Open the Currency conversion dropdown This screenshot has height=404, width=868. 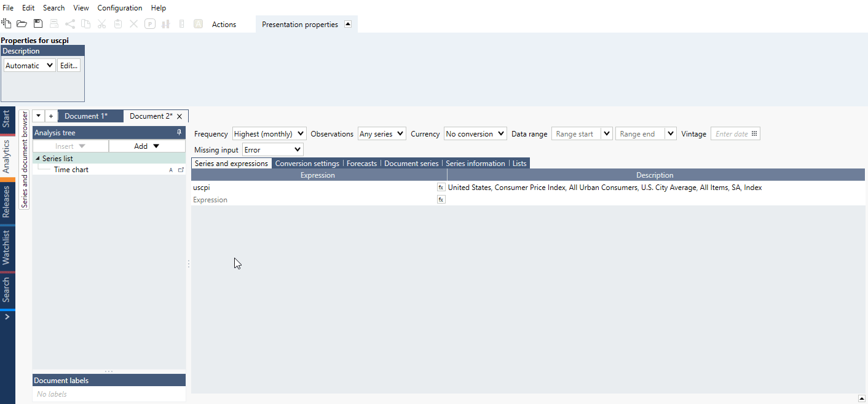(x=475, y=133)
